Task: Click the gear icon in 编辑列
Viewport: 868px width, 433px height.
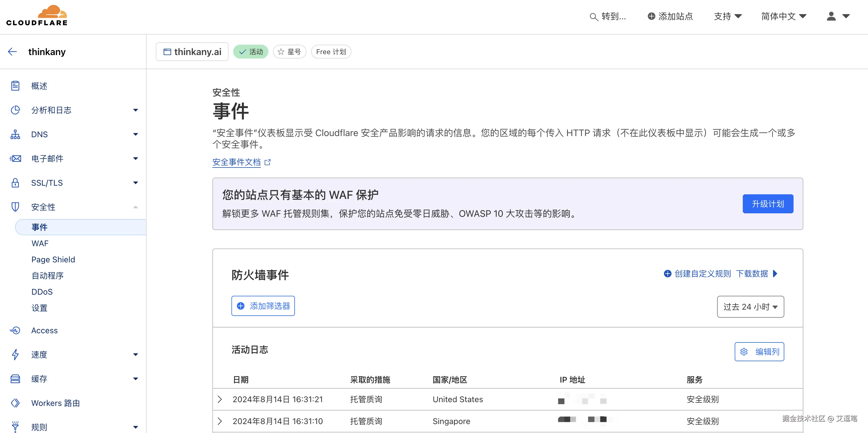Action: pos(744,351)
